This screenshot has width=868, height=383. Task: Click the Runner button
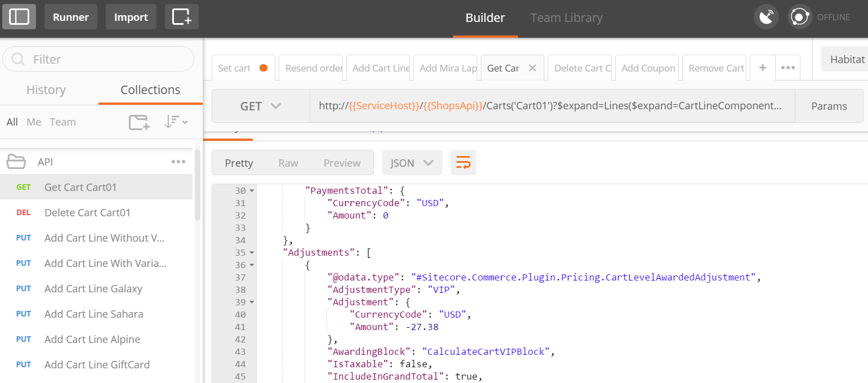[x=71, y=17]
